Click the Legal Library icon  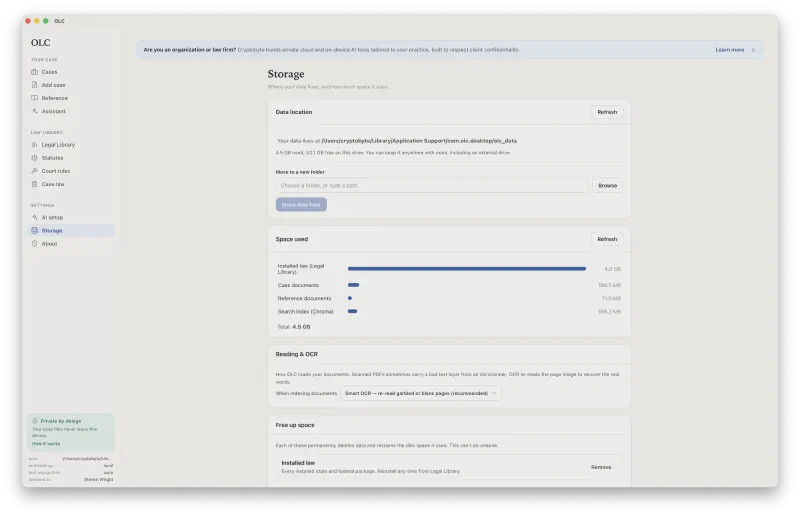35,144
